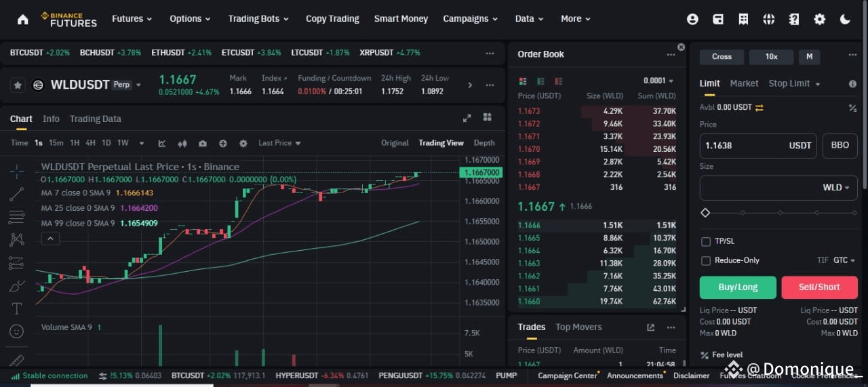The height and width of the screenshot is (387, 868).
Task: Select the 15m timeframe
Action: [x=56, y=143]
